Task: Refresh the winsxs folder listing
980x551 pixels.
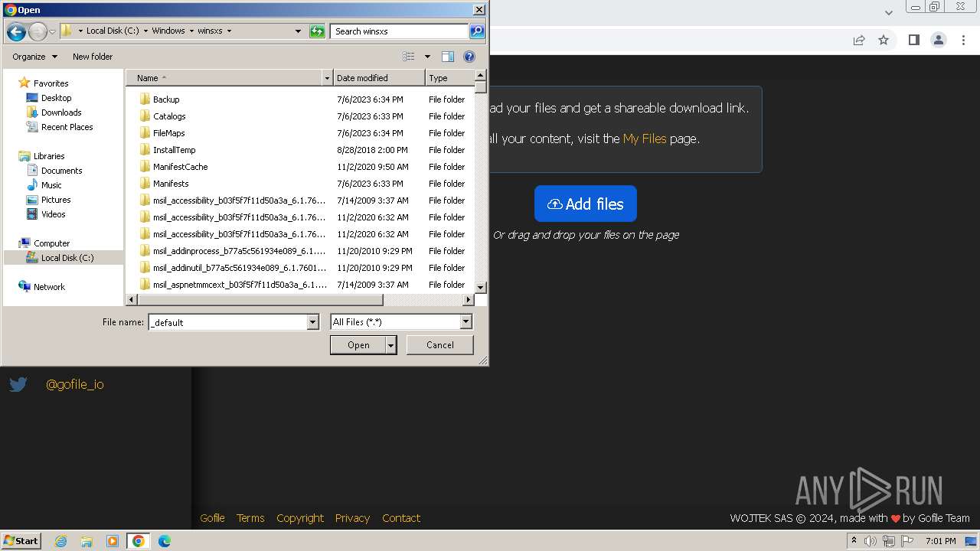Action: tap(317, 31)
